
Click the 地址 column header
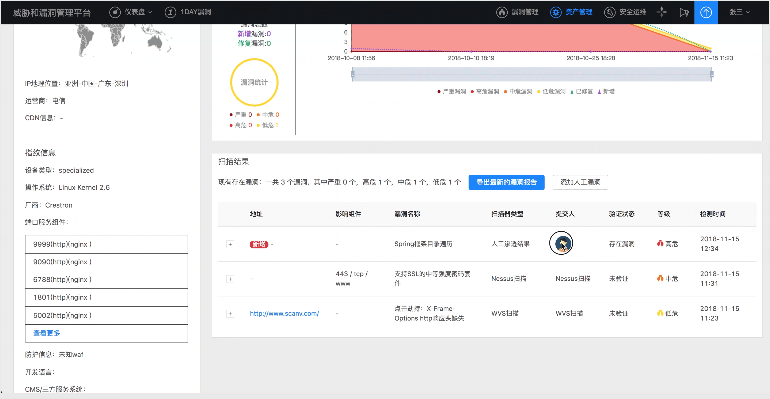[256, 214]
